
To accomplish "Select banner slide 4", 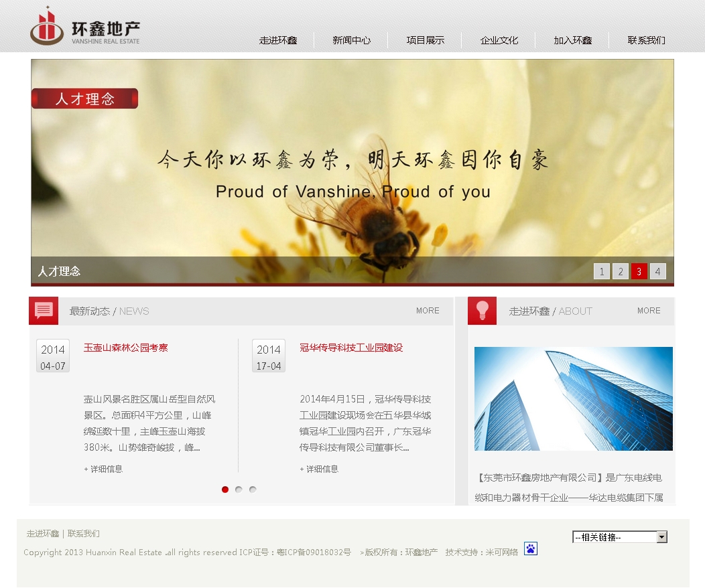I will coord(658,271).
